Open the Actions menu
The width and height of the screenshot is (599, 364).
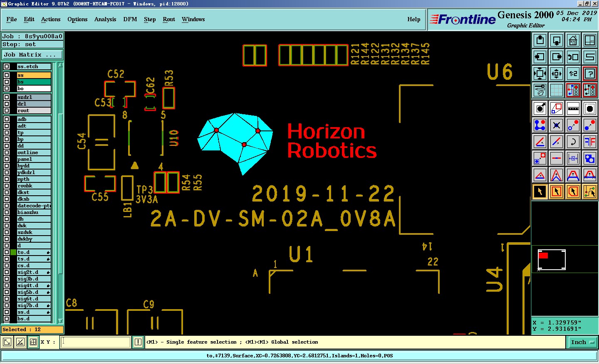[51, 19]
